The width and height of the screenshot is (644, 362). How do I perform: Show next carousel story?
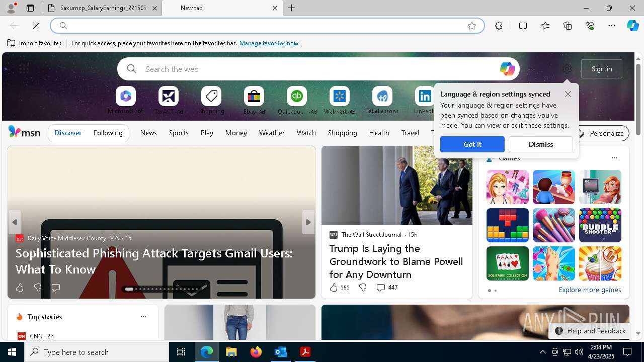pyautogui.click(x=308, y=222)
